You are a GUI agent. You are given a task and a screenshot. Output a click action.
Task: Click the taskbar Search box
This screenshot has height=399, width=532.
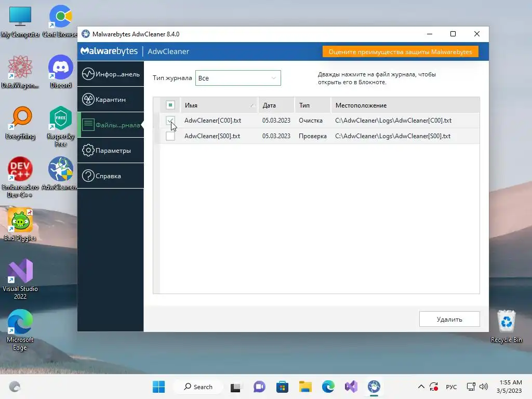coord(198,387)
